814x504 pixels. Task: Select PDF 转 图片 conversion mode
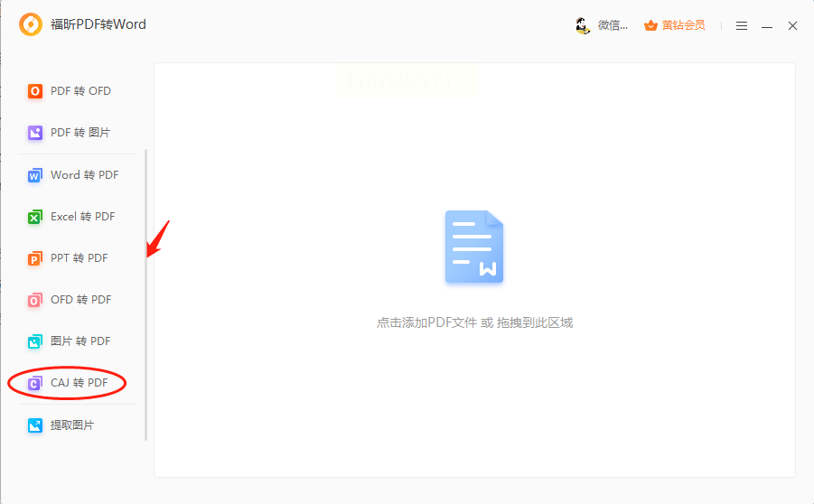80,133
